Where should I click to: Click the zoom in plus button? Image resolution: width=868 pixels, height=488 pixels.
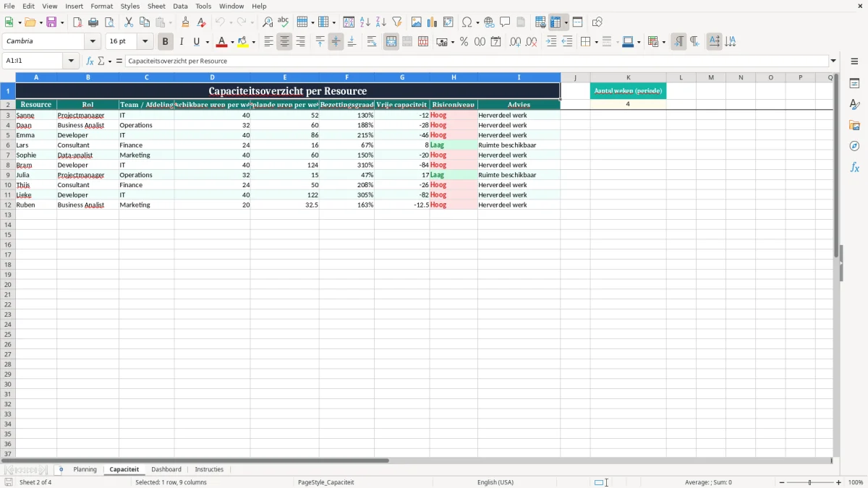[x=839, y=482]
